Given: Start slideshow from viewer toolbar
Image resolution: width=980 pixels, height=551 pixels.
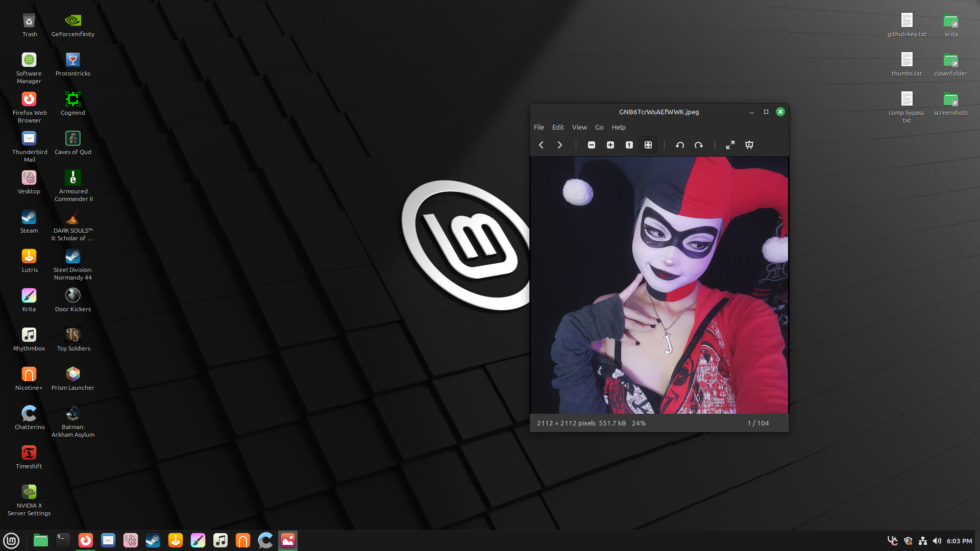Looking at the screenshot, I should click(x=749, y=145).
